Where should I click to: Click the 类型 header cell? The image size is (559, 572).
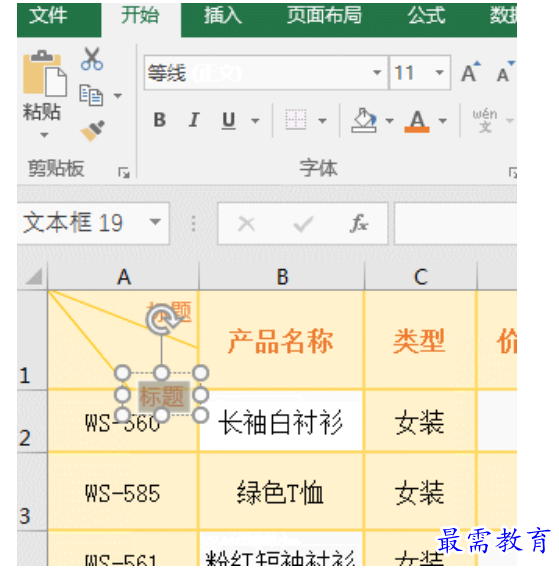click(420, 340)
